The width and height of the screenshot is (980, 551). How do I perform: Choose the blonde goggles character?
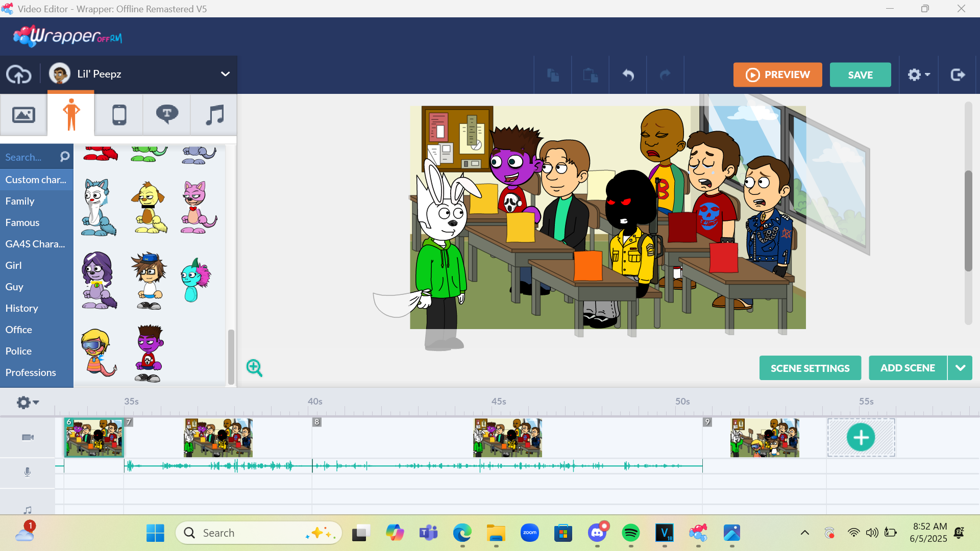coord(98,353)
